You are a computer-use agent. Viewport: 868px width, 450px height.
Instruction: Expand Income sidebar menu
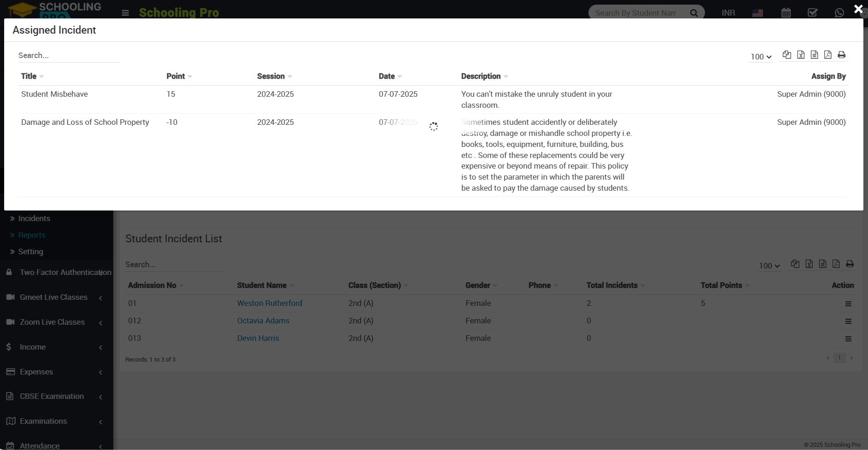57,347
